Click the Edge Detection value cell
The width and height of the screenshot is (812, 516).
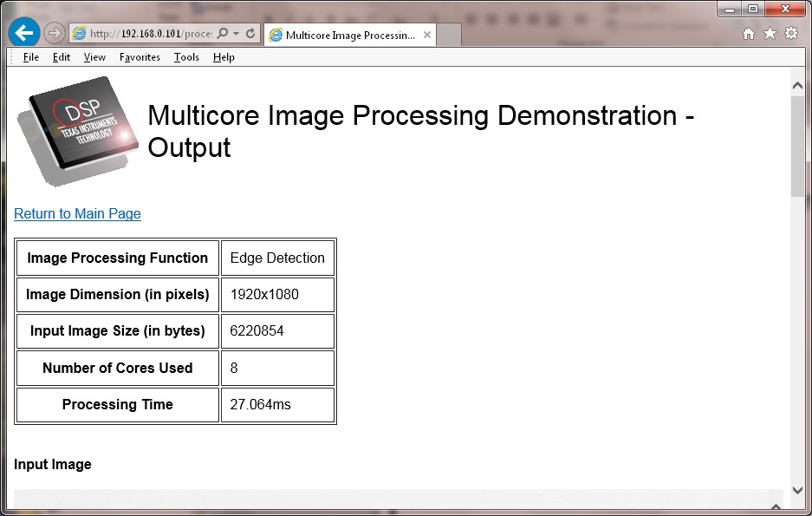click(x=276, y=257)
